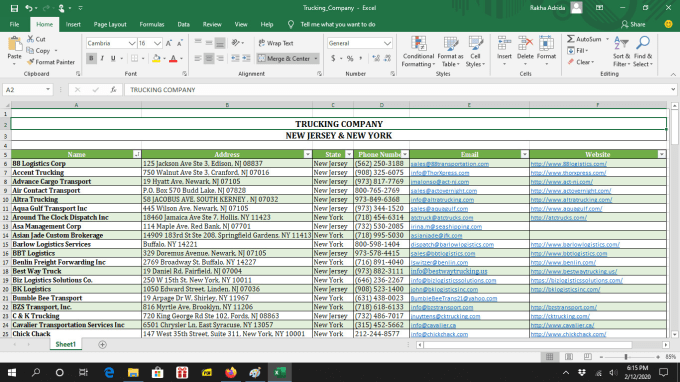Viewport: 680px width, 382px height.
Task: Click the Decrease Decimal icon
Action: [387, 59]
